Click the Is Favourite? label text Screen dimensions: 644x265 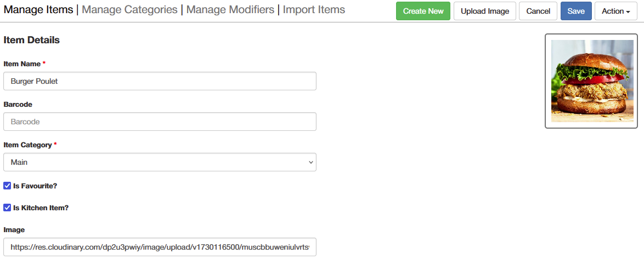tap(35, 186)
